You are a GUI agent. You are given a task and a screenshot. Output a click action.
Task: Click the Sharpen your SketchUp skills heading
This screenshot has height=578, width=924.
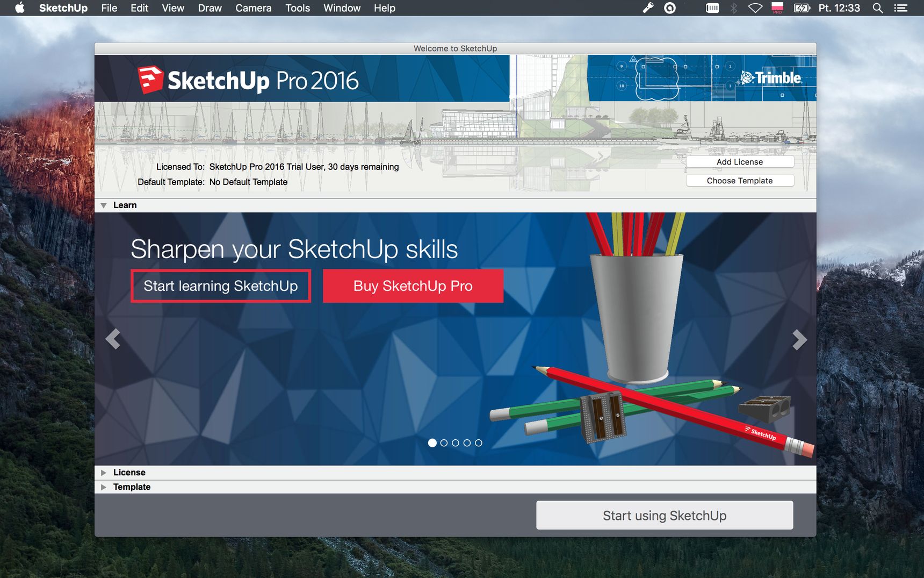click(x=294, y=249)
